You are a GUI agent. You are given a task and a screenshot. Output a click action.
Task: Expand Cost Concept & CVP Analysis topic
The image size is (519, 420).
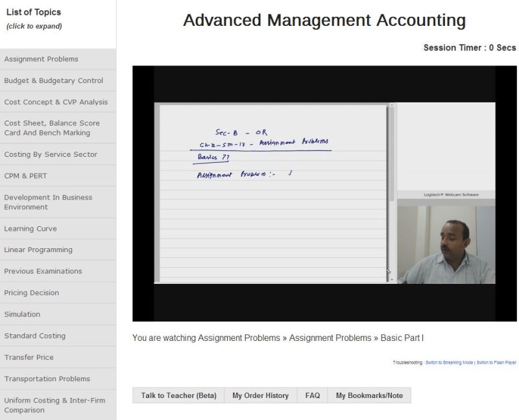[56, 102]
